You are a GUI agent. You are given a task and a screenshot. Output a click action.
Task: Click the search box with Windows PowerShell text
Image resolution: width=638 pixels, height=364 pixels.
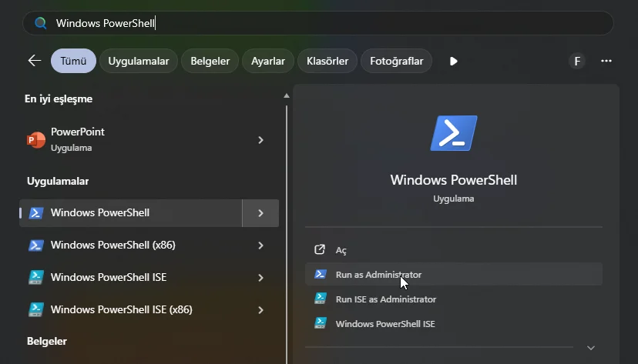tap(317, 23)
